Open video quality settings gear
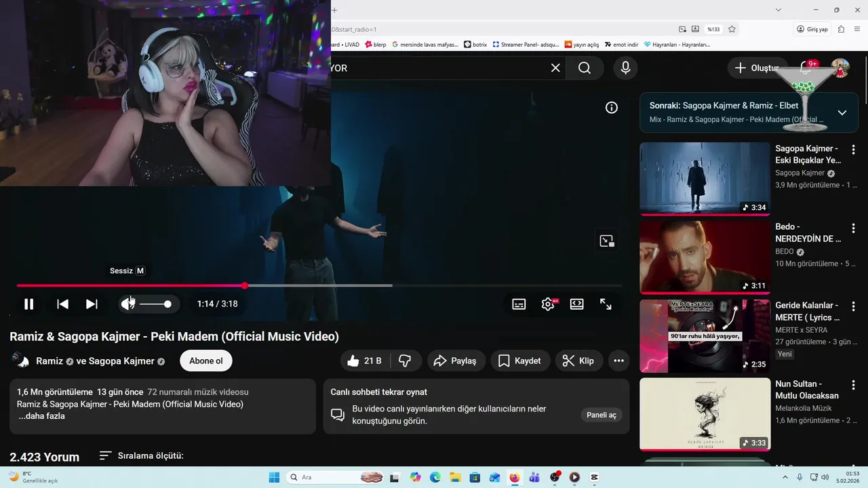 click(548, 304)
